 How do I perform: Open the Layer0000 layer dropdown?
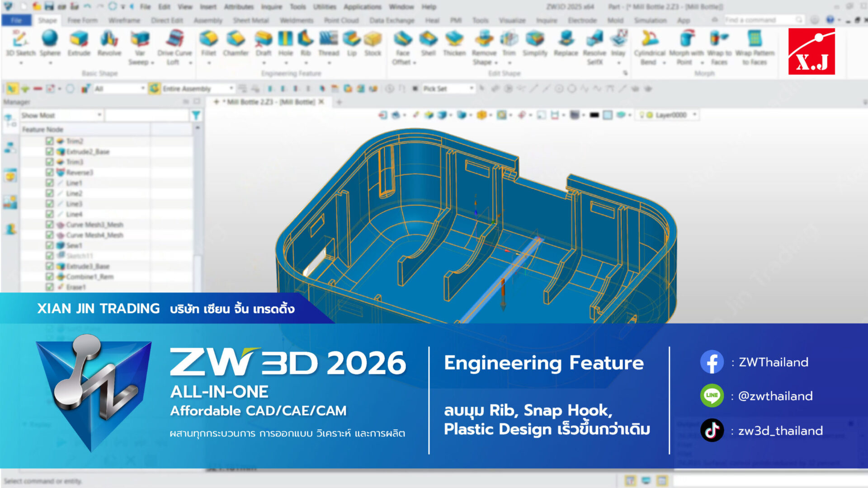click(x=694, y=115)
